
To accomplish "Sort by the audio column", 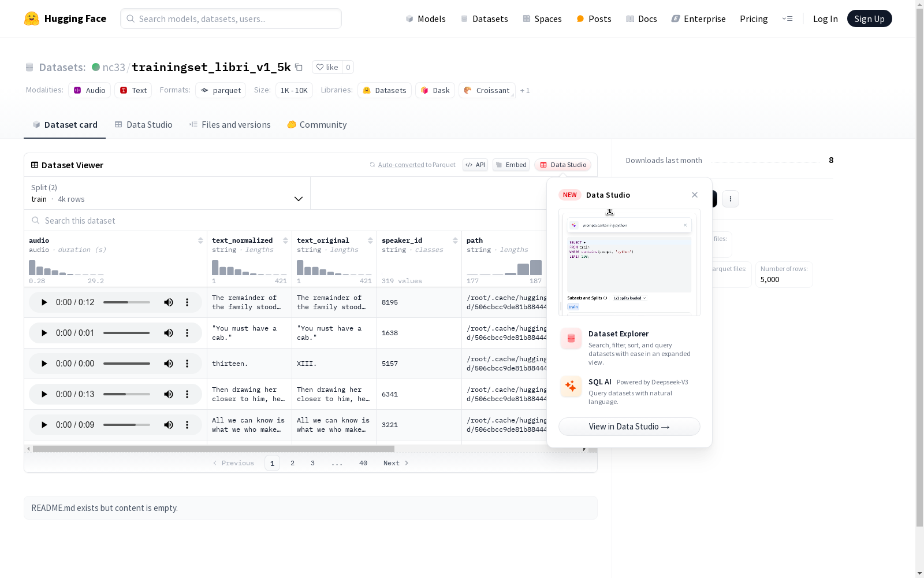I will click(200, 240).
